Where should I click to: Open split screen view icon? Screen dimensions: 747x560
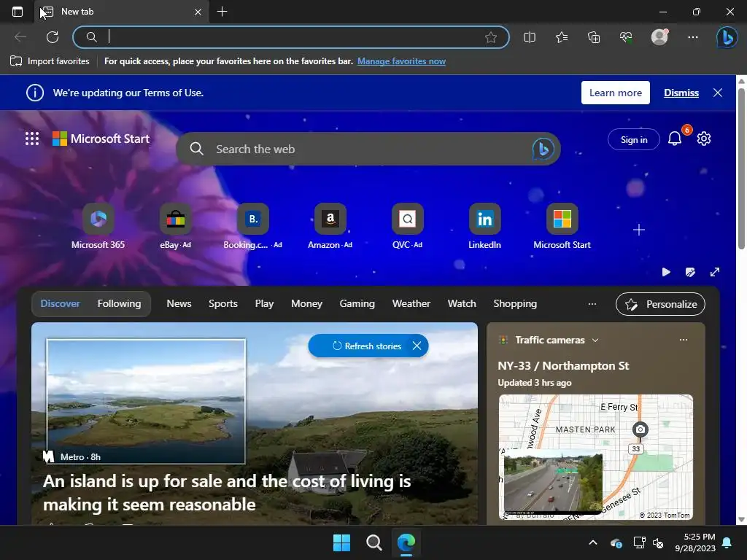click(530, 37)
